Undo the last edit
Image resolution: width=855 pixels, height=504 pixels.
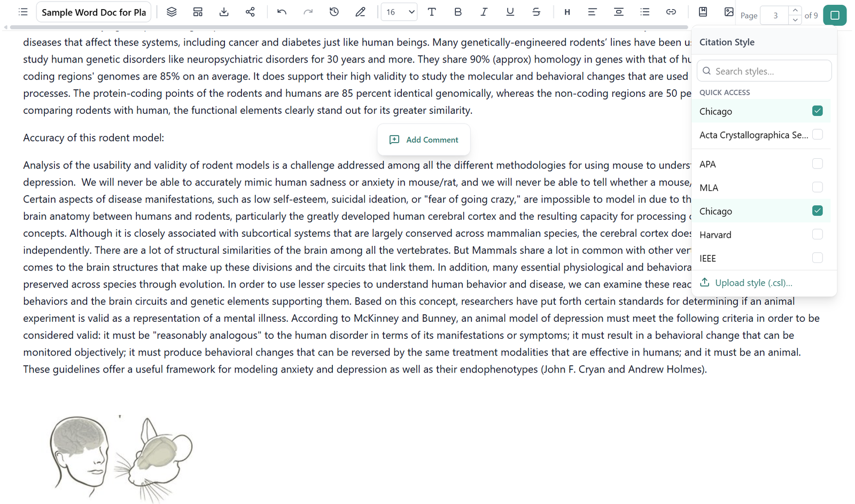coord(282,12)
